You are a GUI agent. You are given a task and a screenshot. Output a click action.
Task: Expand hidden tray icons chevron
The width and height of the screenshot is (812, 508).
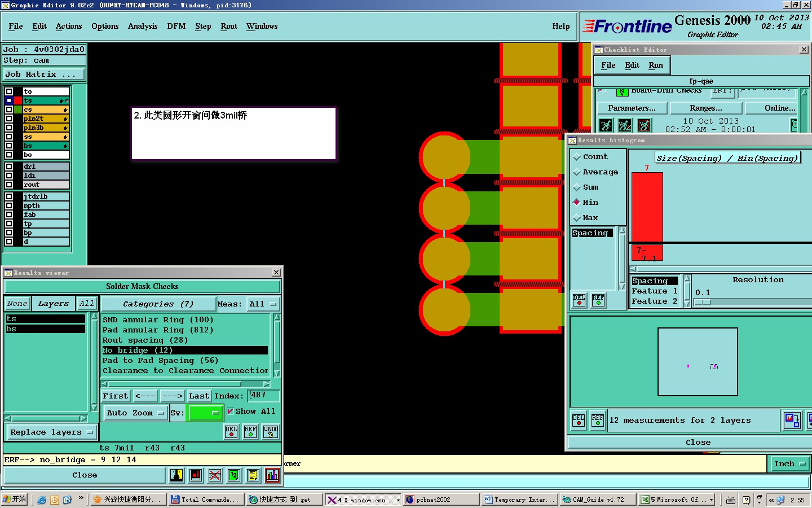(771, 500)
